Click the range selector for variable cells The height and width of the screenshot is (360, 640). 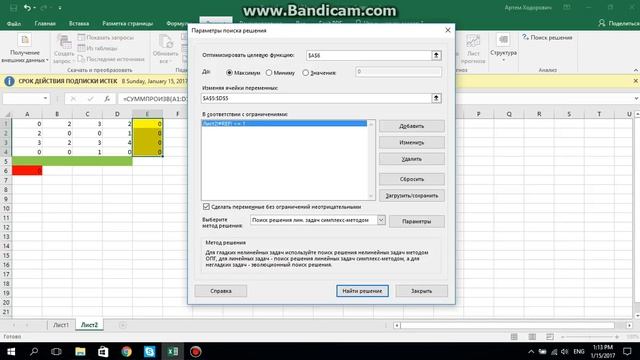click(x=436, y=98)
